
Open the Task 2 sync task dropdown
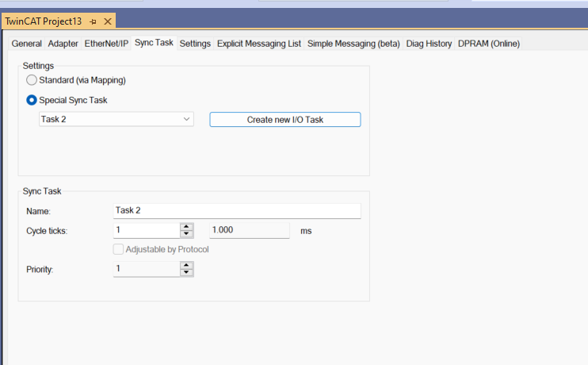tap(116, 119)
